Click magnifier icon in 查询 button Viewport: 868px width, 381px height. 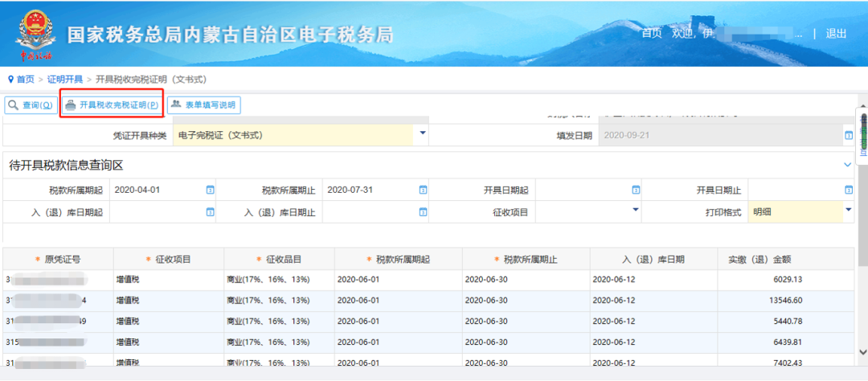click(14, 104)
